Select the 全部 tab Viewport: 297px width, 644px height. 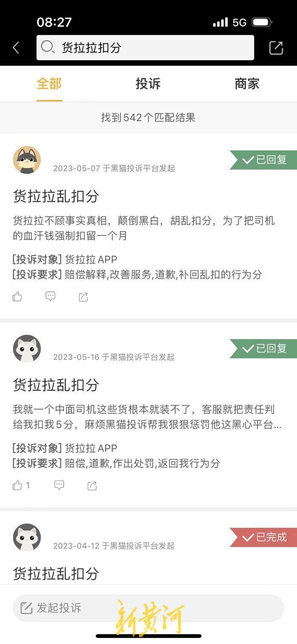[x=49, y=84]
